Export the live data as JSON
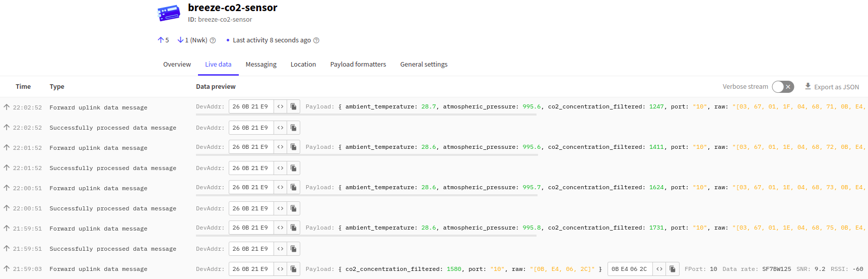868x279 pixels. (x=832, y=87)
